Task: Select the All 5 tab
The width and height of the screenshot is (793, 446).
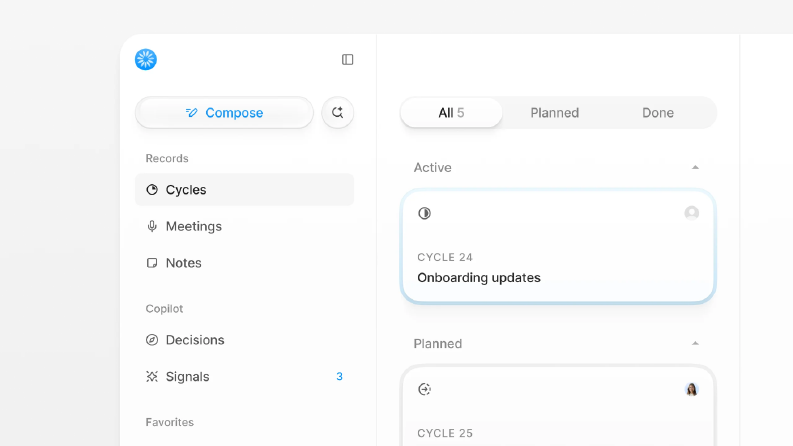Action: tap(451, 112)
